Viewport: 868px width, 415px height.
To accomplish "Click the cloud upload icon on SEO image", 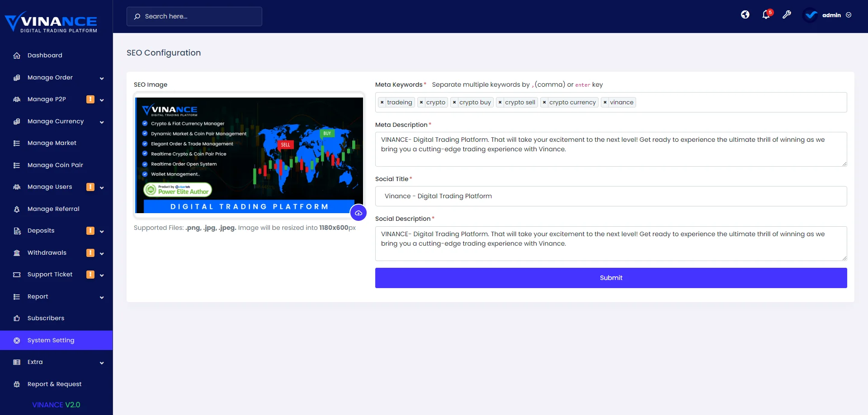I will click(x=359, y=213).
